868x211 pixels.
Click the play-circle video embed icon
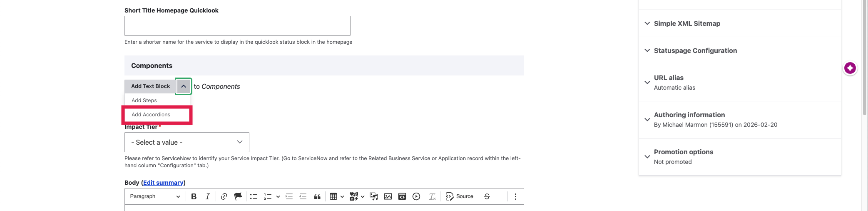tap(416, 196)
